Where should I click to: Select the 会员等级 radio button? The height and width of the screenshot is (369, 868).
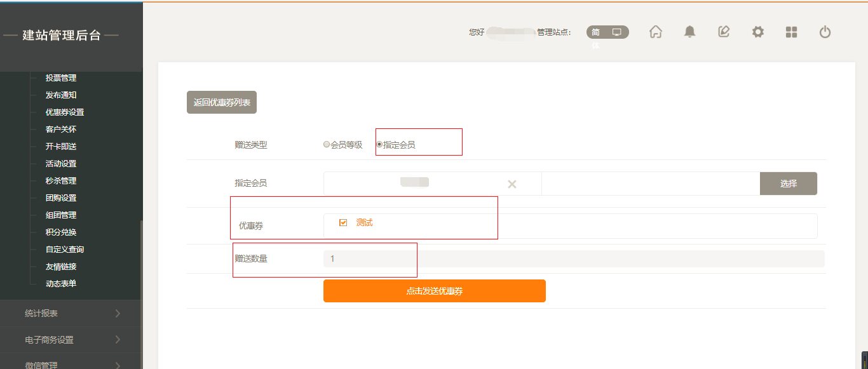[x=327, y=145]
